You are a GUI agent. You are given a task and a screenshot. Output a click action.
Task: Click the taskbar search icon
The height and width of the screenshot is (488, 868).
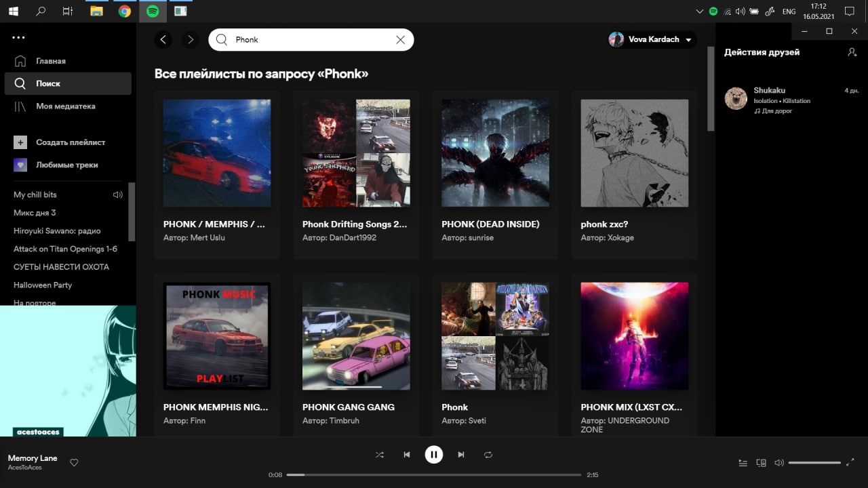[x=41, y=11]
